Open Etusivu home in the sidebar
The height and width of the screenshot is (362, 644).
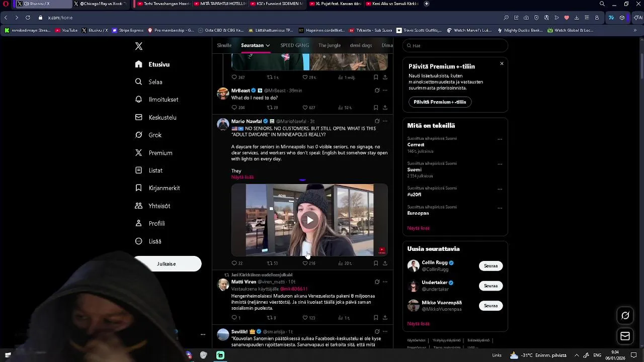(x=152, y=64)
